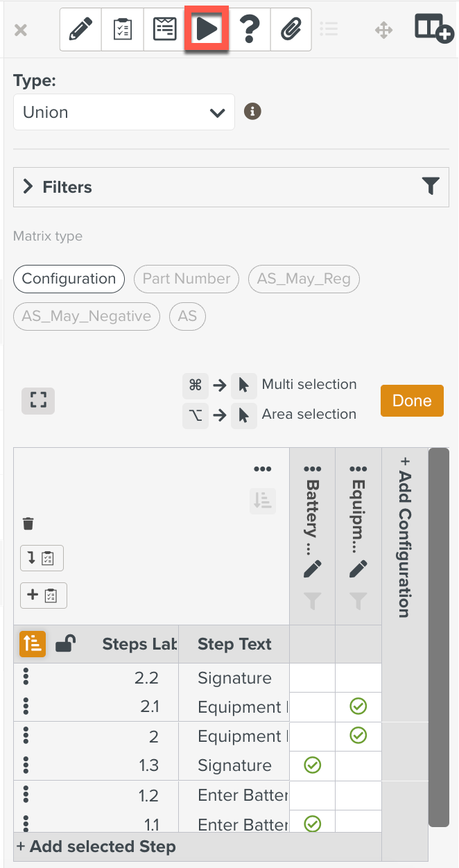Open the clipboard checklist toolbar icon
Viewport: 459px width, 868px height.
pos(123,30)
